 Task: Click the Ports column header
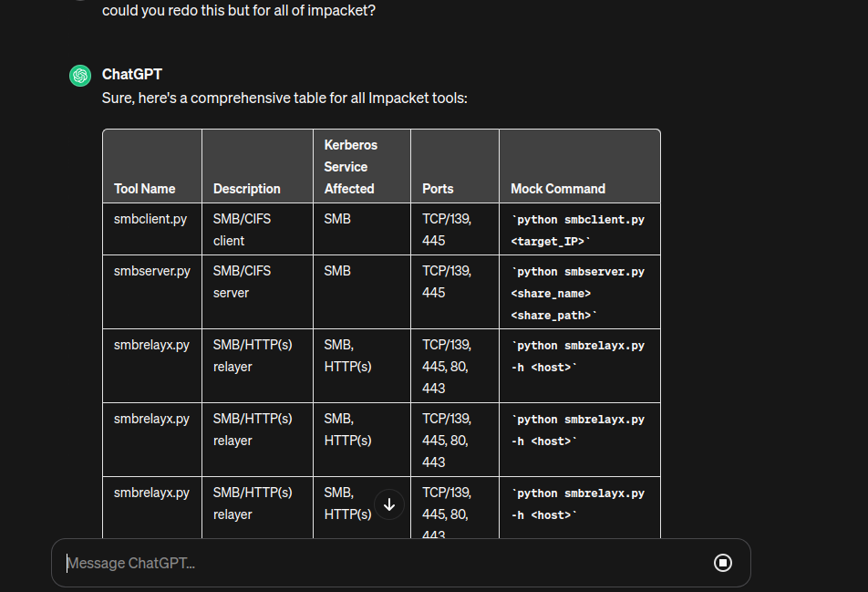[438, 189]
